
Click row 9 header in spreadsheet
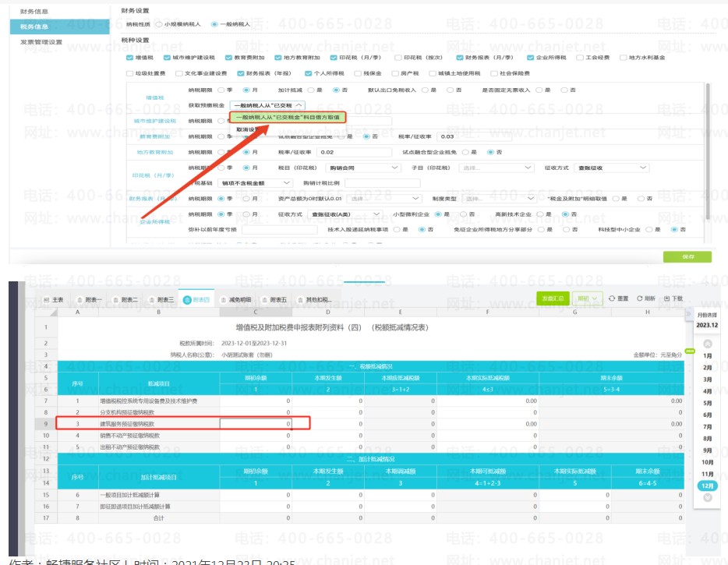coord(45,424)
